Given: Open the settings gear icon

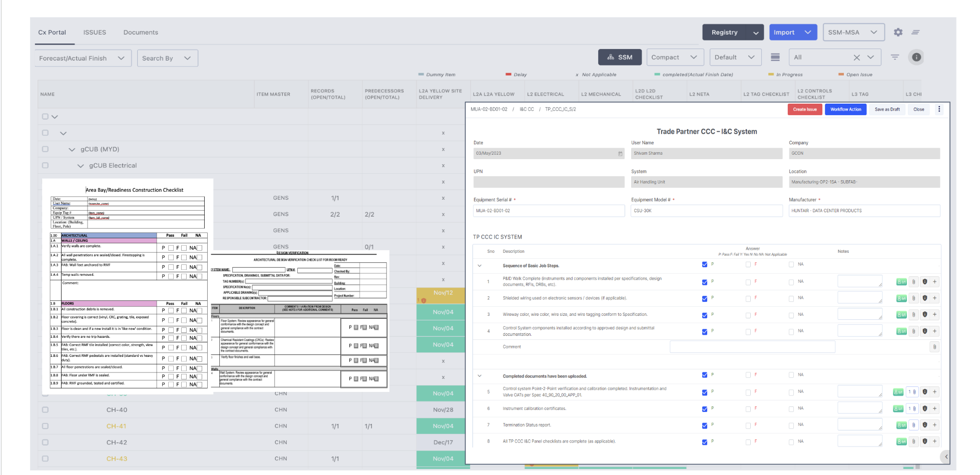Looking at the screenshot, I should tap(898, 32).
